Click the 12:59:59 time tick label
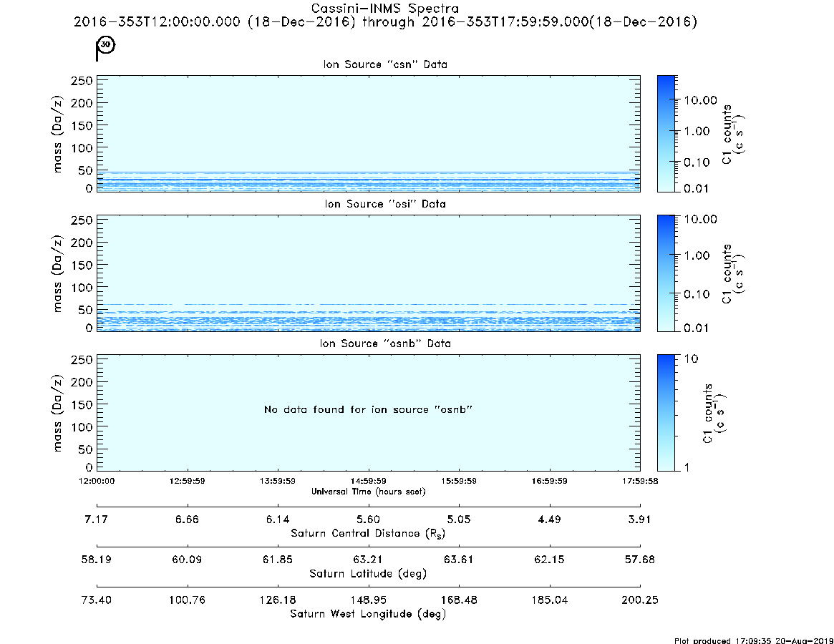The width and height of the screenshot is (834, 644). 188,481
